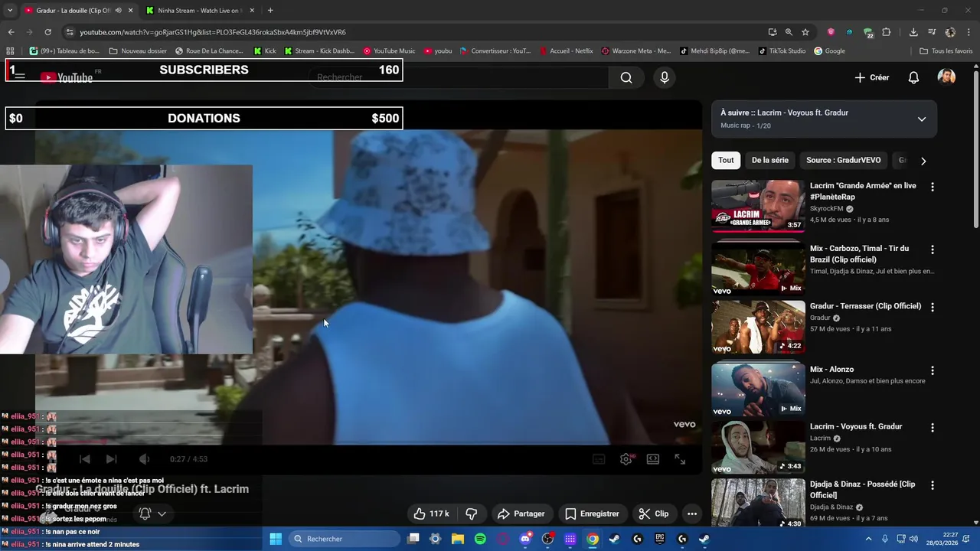Open Nouveau dossier bookmark folder
Screen dimensions: 980x551
138,51
